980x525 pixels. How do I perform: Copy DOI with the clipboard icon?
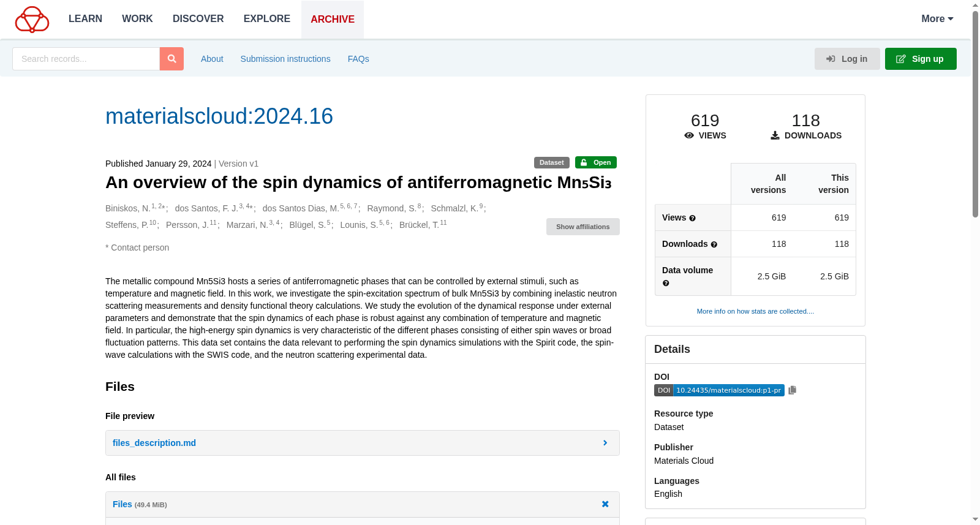pyautogui.click(x=792, y=390)
